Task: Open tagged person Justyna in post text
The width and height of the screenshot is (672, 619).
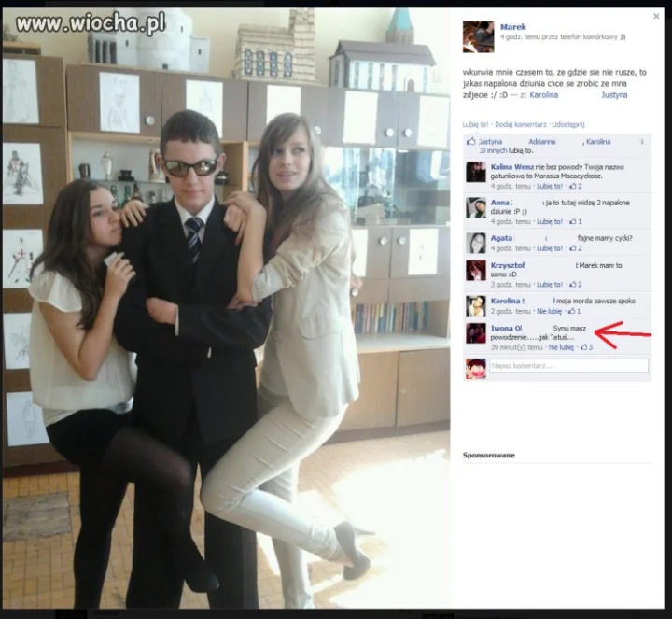Action: point(614,95)
